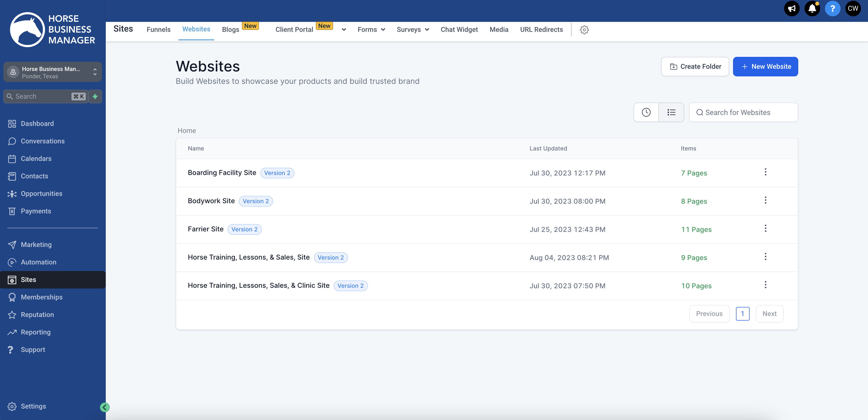
Task: Focus the Search for Websites field
Action: (x=743, y=112)
